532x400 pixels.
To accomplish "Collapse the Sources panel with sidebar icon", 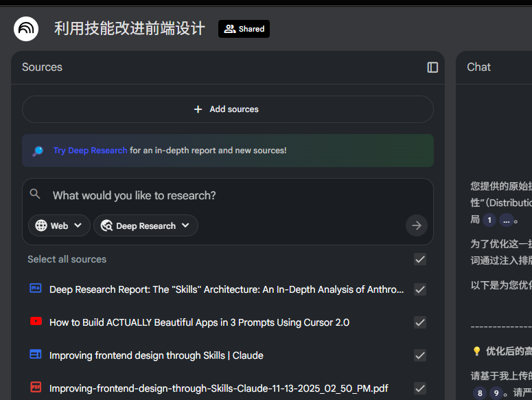I will (432, 67).
